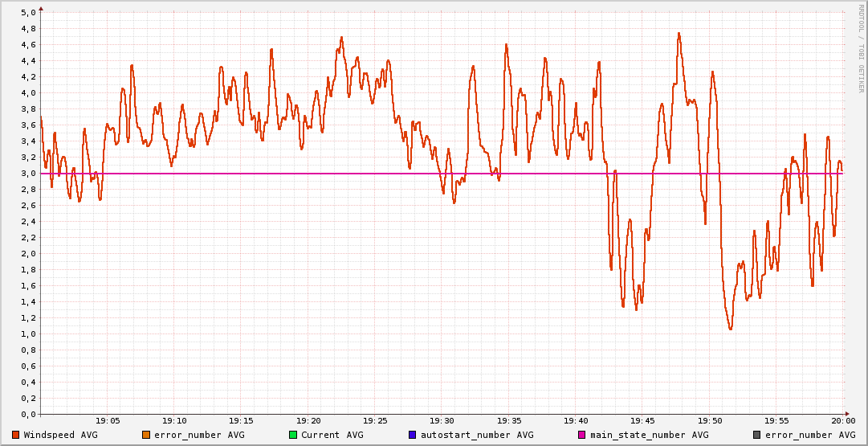The height and width of the screenshot is (446, 868).
Task: Click the 19:45 time axis label
Action: [x=642, y=420]
